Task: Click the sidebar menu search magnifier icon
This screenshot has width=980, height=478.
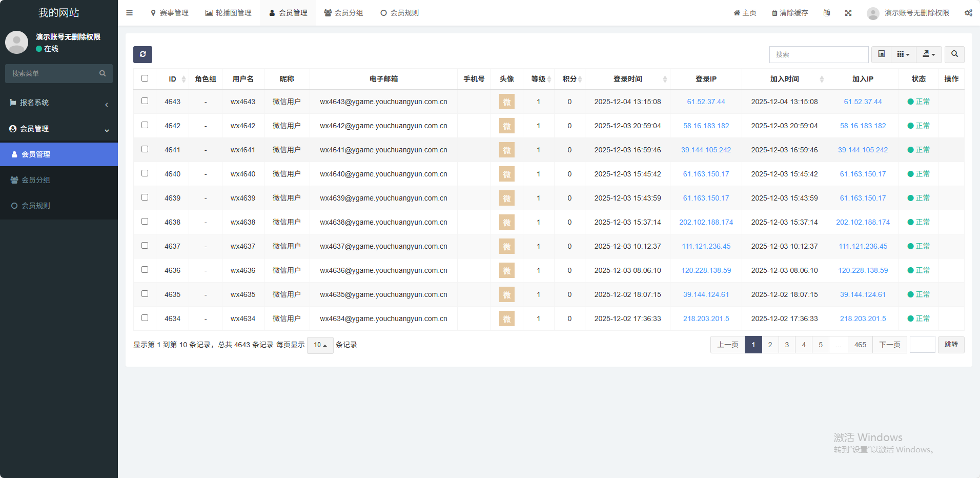Action: 103,73
